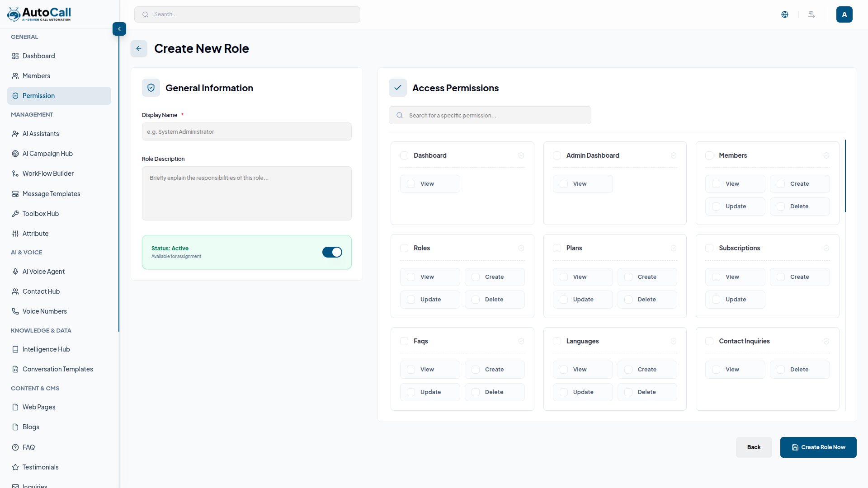The width and height of the screenshot is (868, 488).
Task: Click the Role Description text area
Action: pos(247,193)
